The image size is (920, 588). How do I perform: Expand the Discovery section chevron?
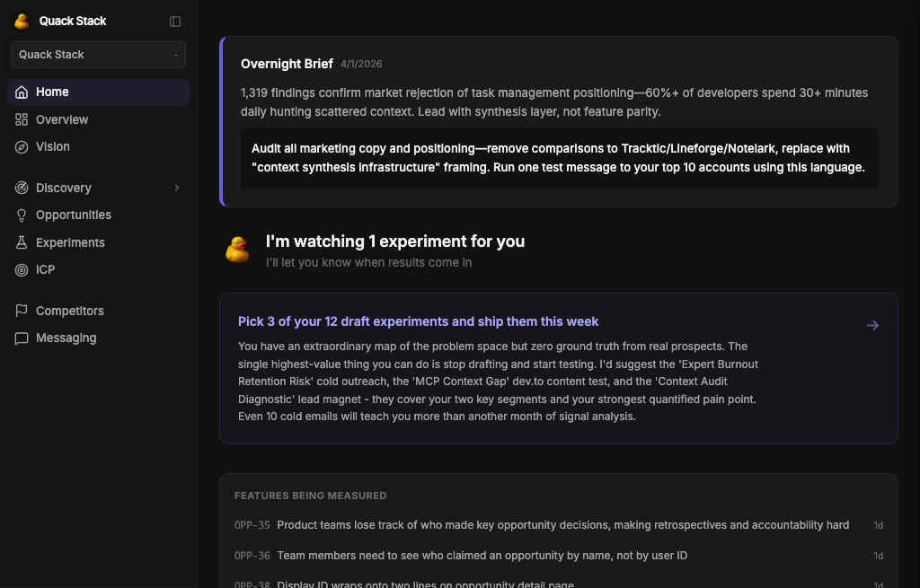pyautogui.click(x=177, y=188)
